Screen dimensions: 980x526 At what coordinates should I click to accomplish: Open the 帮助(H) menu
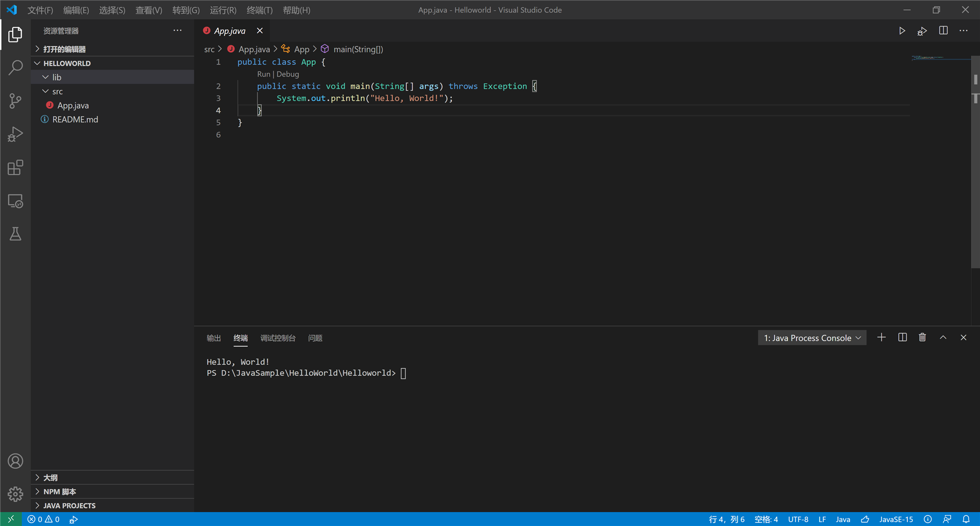(297, 10)
